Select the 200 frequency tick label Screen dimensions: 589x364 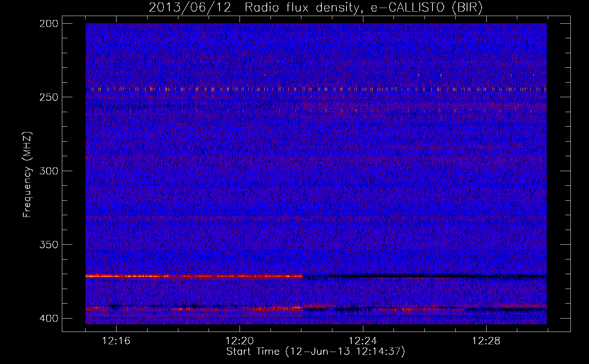click(x=48, y=24)
